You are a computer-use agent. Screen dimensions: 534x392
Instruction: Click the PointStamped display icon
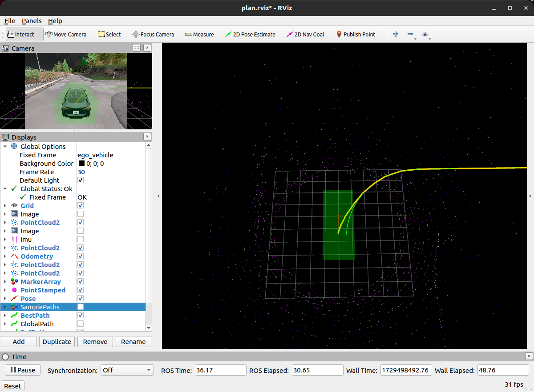[14, 290]
